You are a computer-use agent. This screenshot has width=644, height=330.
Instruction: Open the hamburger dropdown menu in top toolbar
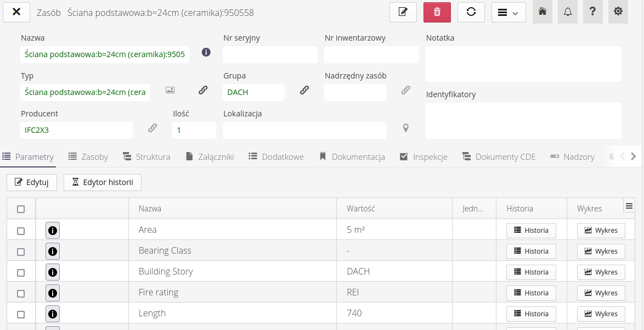point(509,13)
